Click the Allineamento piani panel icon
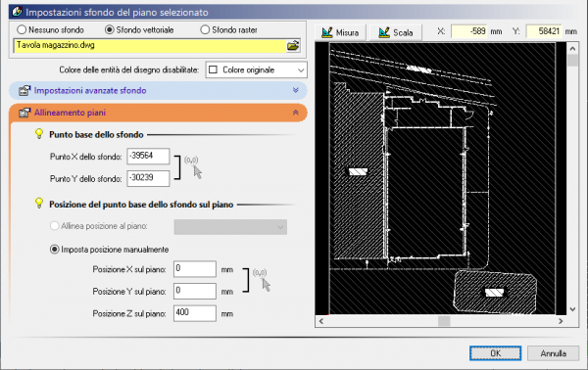Image resolution: width=588 pixels, height=370 pixels. [24, 113]
